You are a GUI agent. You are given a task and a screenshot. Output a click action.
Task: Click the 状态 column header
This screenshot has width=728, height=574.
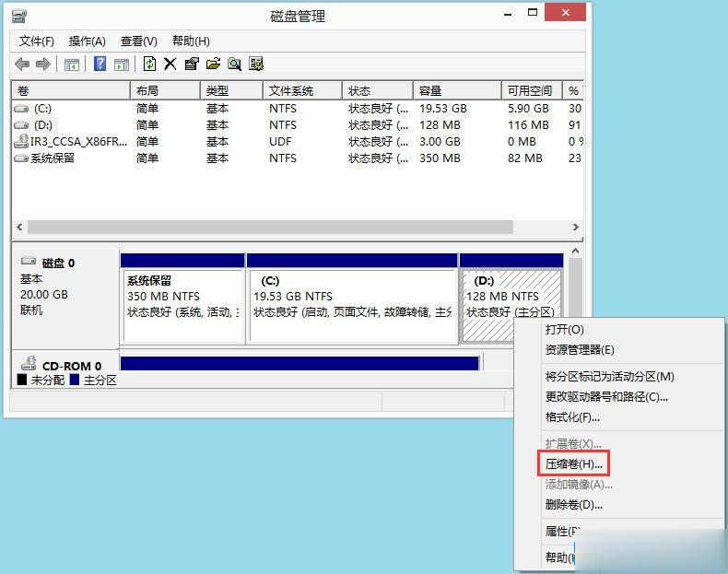tap(378, 91)
